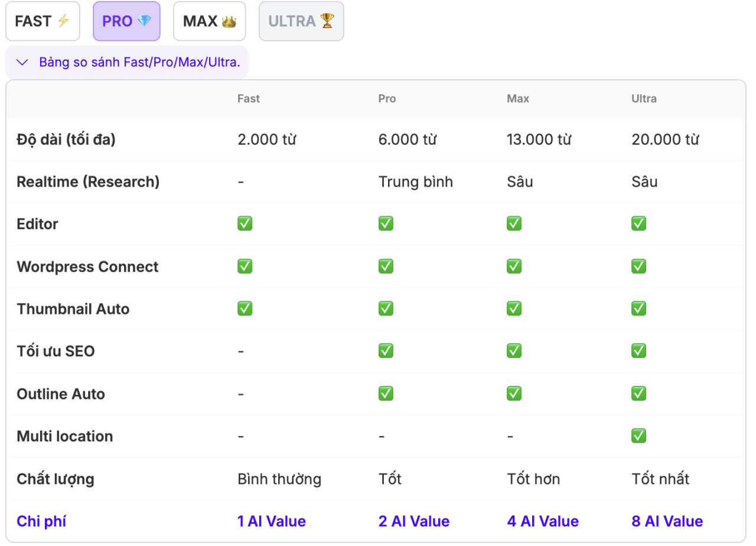Click the 13.000 từ cell
This screenshot has height=546, width=756.
click(539, 139)
